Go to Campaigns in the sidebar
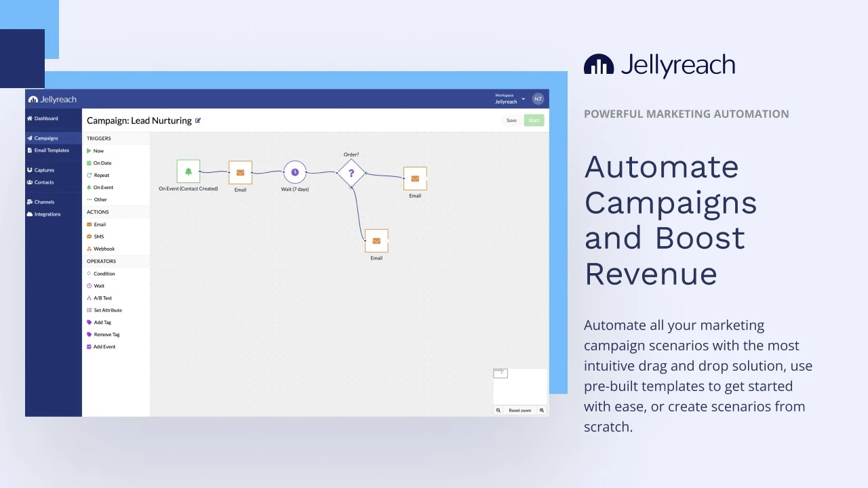The image size is (868, 488). coord(53,138)
